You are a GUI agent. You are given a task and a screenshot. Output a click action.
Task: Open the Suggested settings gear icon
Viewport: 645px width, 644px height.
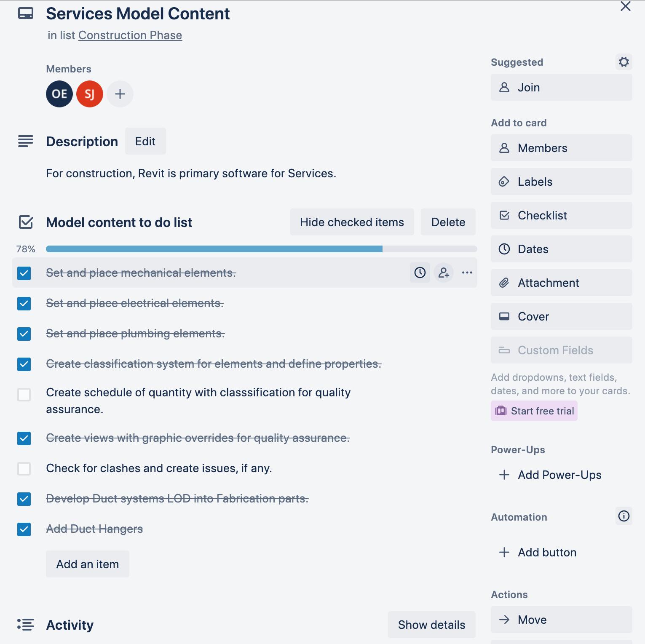[x=624, y=62]
